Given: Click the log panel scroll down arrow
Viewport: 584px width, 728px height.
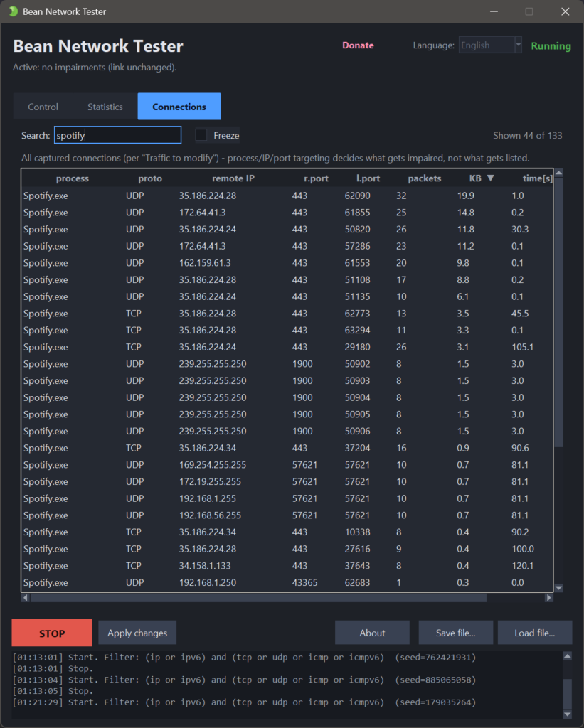Looking at the screenshot, I should pyautogui.click(x=567, y=714).
